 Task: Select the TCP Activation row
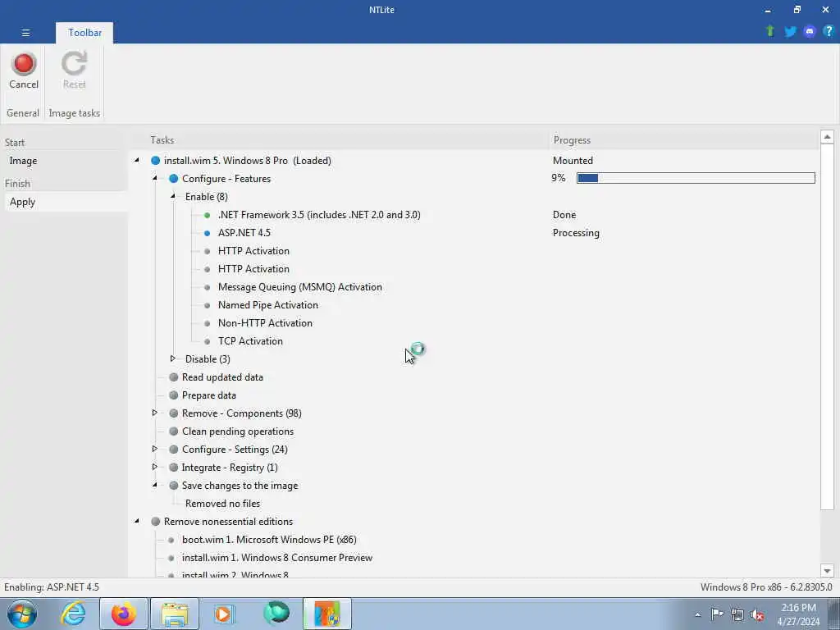pos(250,341)
